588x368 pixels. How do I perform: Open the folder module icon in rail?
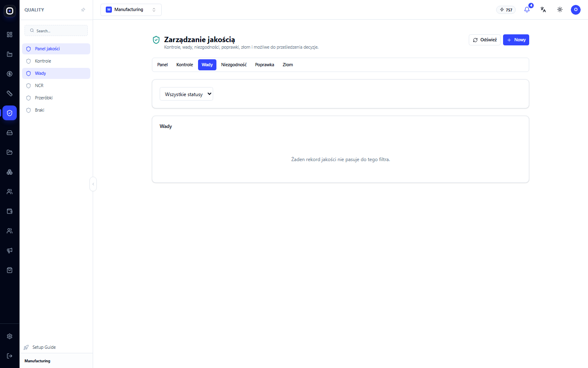tap(10, 153)
